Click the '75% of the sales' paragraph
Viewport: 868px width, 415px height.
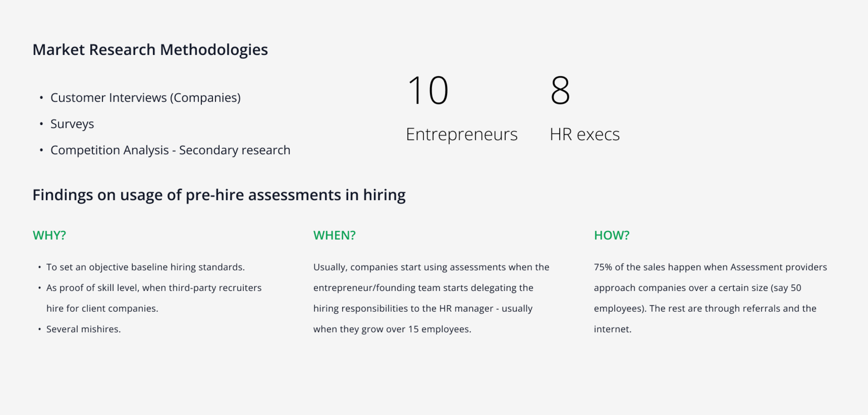click(x=710, y=267)
